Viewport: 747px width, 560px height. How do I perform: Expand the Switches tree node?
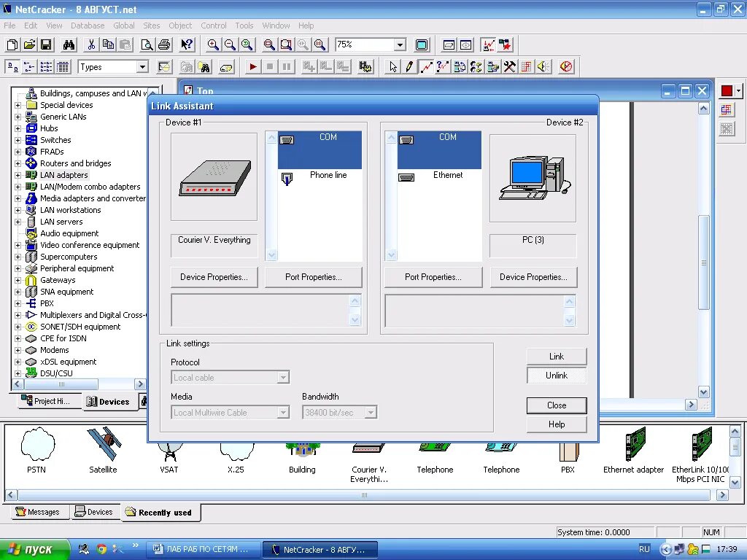[x=18, y=140]
